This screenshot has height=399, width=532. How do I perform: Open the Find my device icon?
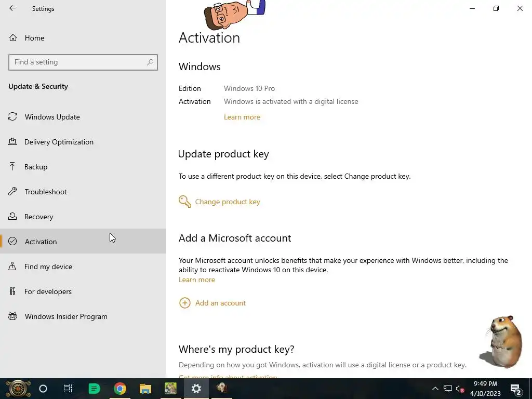tap(12, 266)
